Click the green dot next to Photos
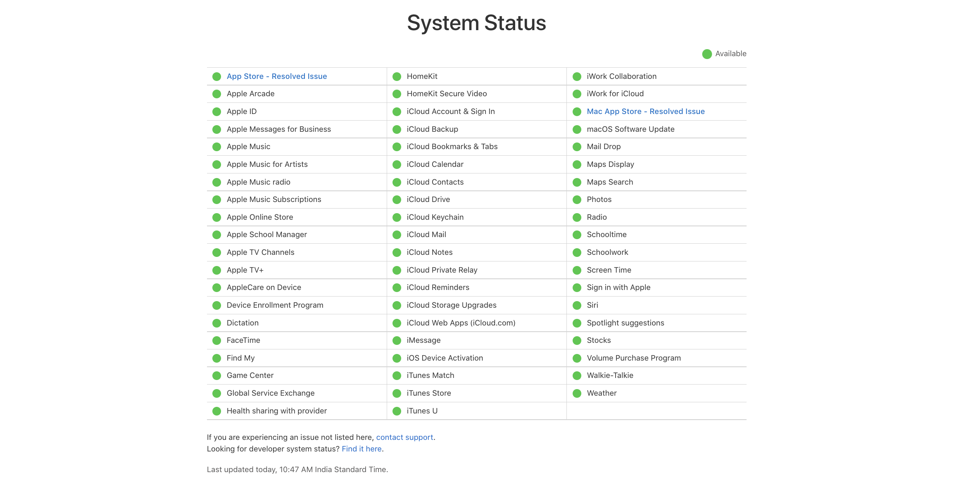980x494 pixels. pos(577,200)
